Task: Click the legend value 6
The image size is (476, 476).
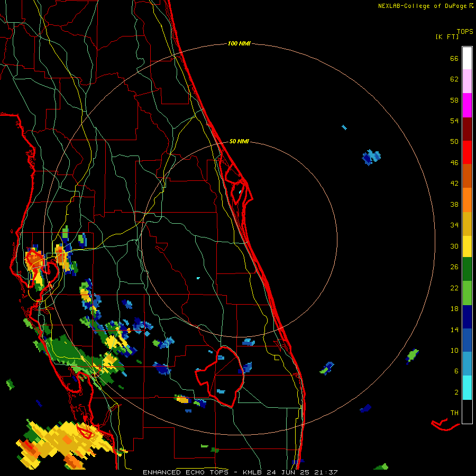Action: (456, 371)
